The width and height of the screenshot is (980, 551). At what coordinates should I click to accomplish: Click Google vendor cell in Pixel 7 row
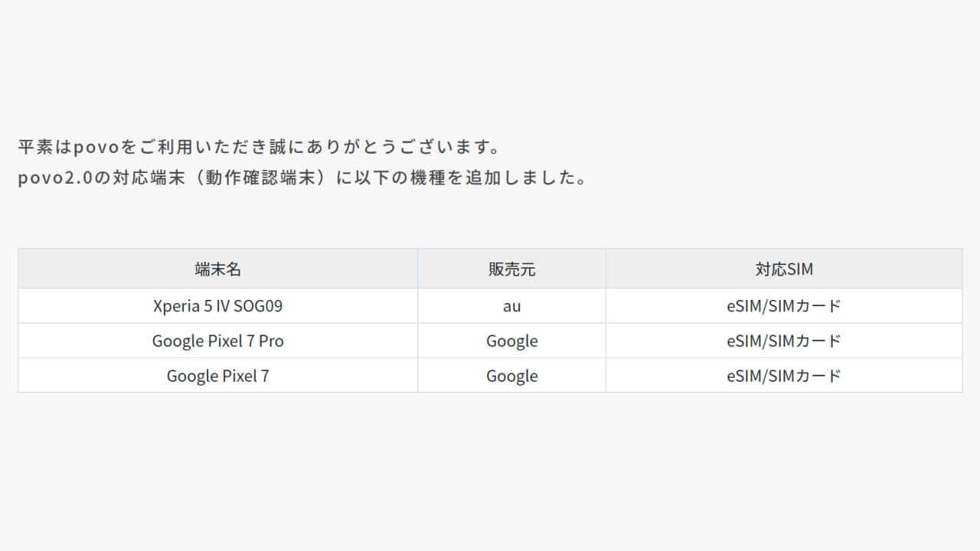[x=511, y=377]
